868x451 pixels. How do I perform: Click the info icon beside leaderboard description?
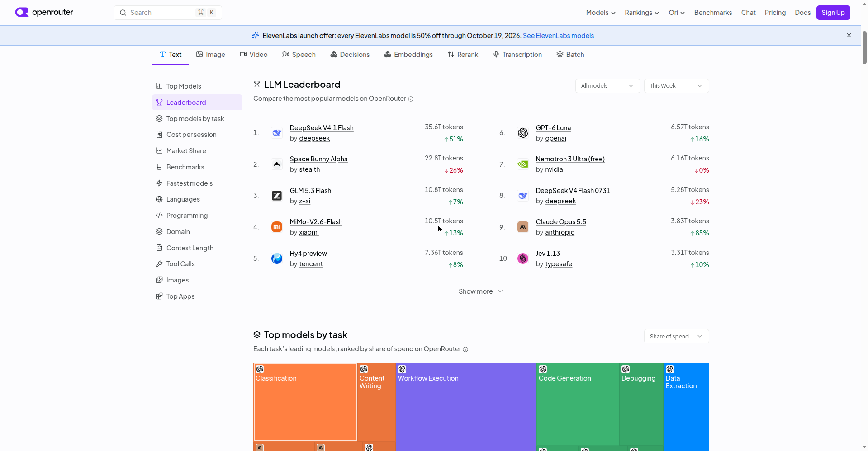point(411,99)
